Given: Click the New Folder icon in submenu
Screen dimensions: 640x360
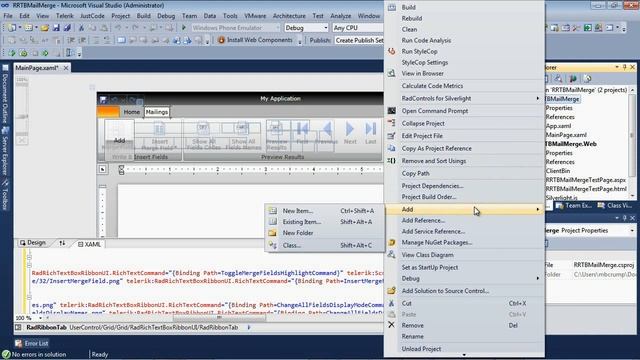Looking at the screenshot, I should coord(273,233).
